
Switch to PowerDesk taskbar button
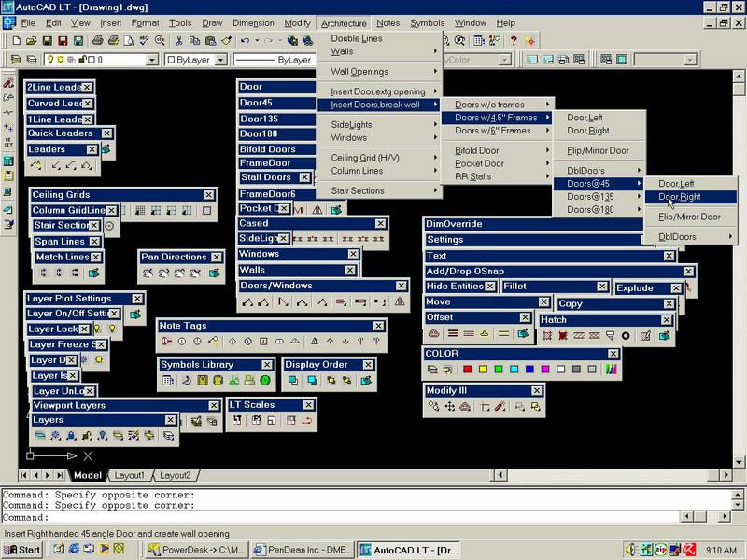coord(196,550)
